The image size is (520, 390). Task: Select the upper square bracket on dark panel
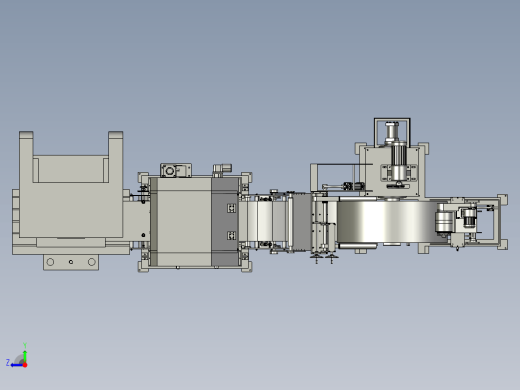231,208
